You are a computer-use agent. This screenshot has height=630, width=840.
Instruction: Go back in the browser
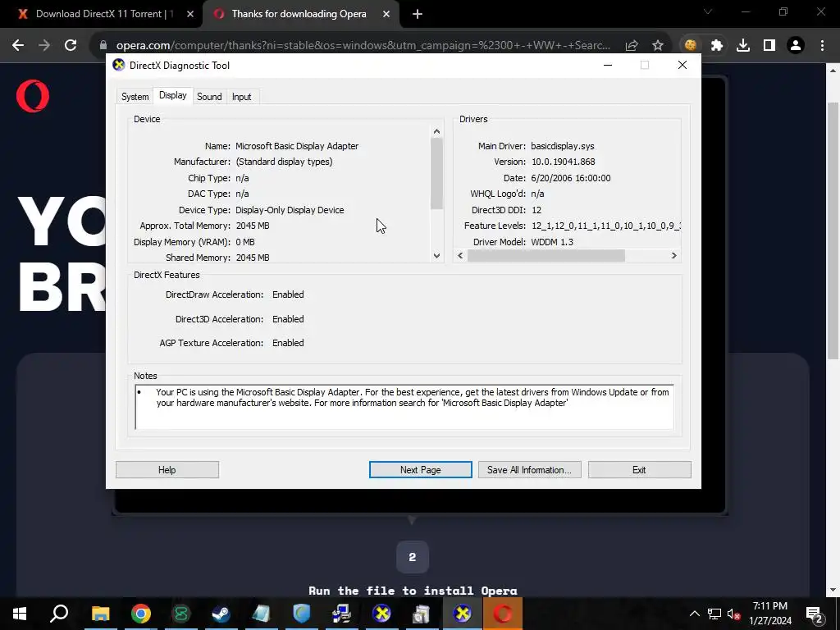pos(18,45)
